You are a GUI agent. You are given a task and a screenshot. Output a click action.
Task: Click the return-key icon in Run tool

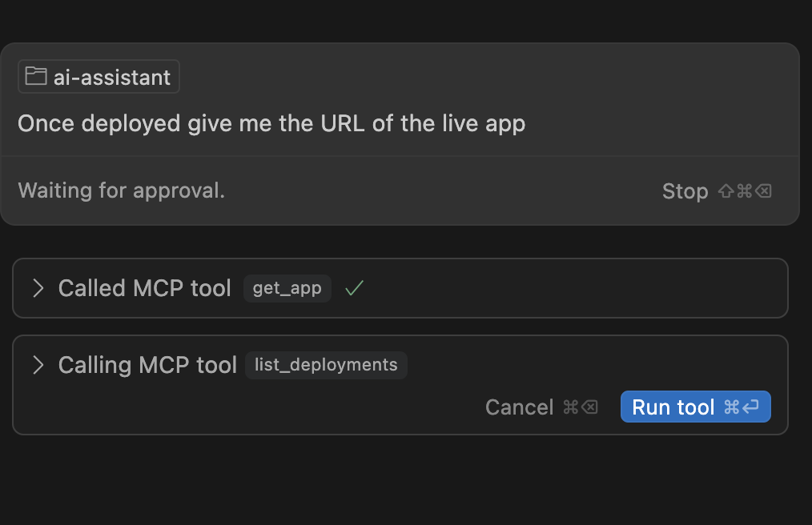click(750, 407)
